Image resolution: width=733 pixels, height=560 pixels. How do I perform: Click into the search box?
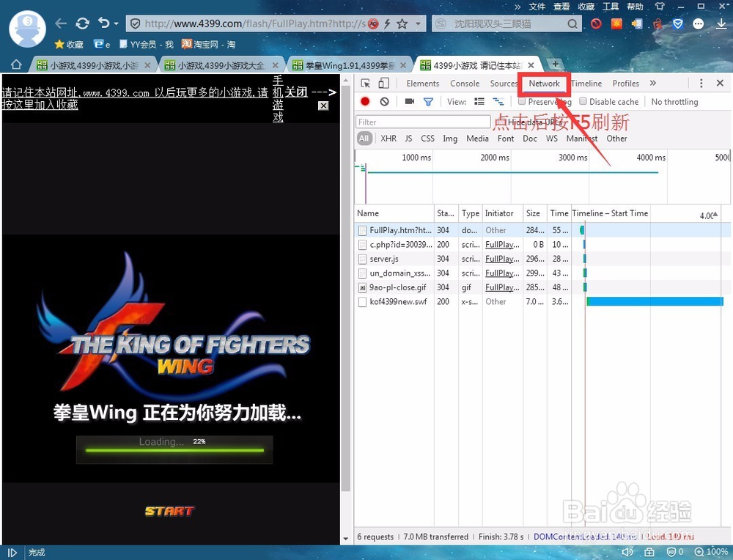click(x=507, y=24)
